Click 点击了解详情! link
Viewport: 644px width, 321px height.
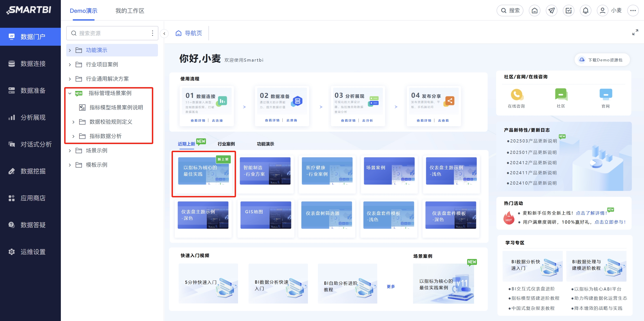point(591,213)
